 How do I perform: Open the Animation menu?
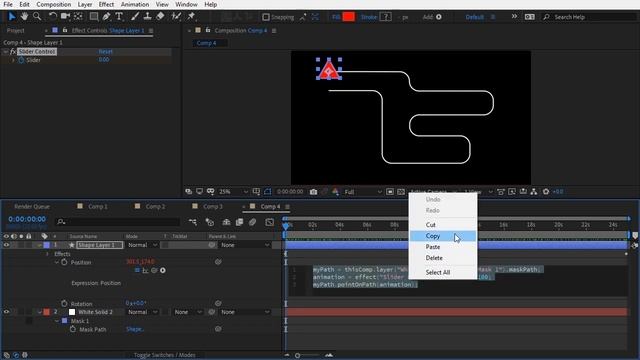(x=135, y=4)
